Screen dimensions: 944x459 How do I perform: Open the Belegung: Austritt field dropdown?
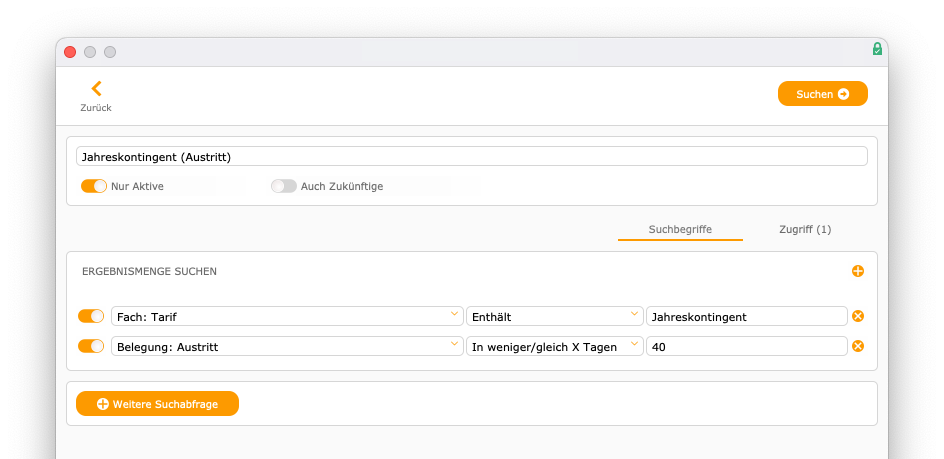tap(287, 346)
